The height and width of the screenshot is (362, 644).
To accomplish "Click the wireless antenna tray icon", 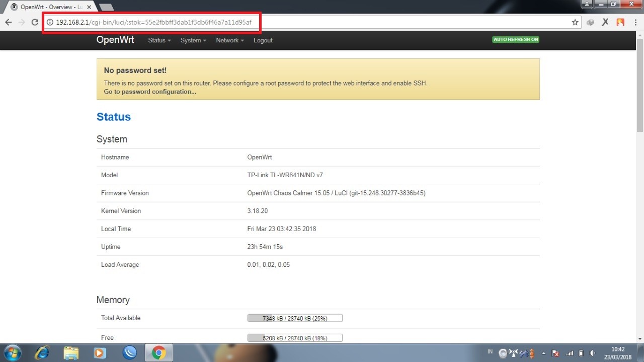I will tap(514, 353).
